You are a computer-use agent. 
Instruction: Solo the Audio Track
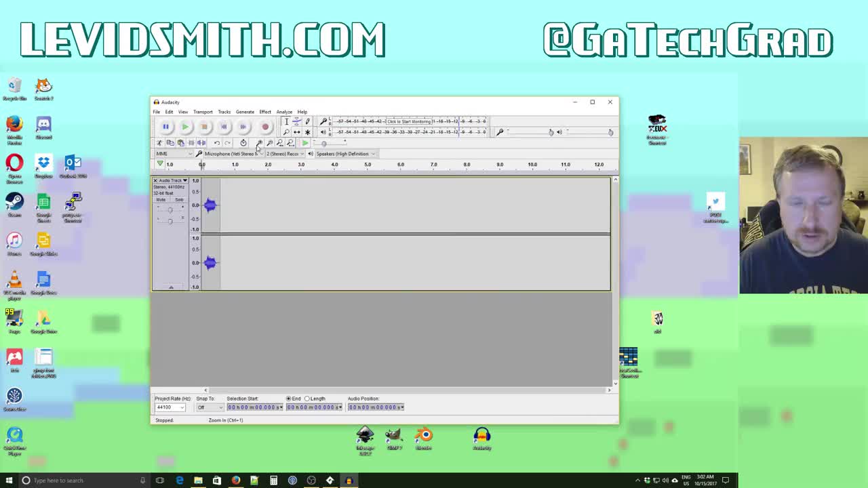pos(178,200)
